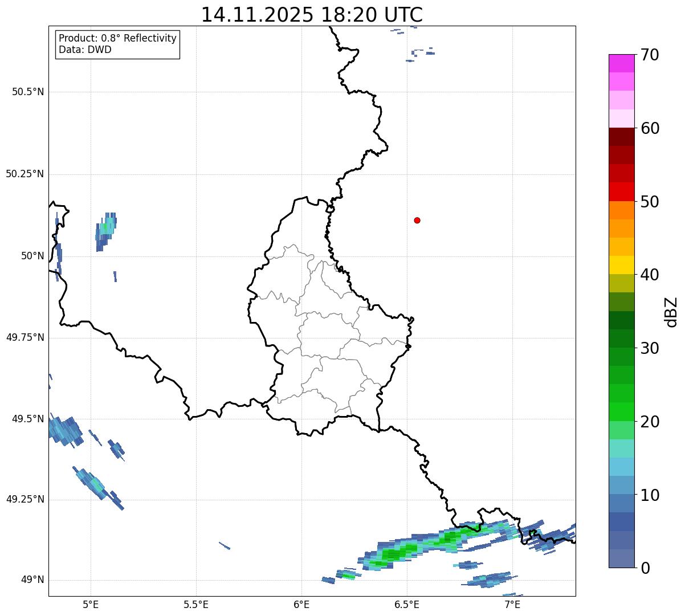Screen dimensions: 685x616
Task: Click the 6°E longitude label
Action: coord(301,604)
